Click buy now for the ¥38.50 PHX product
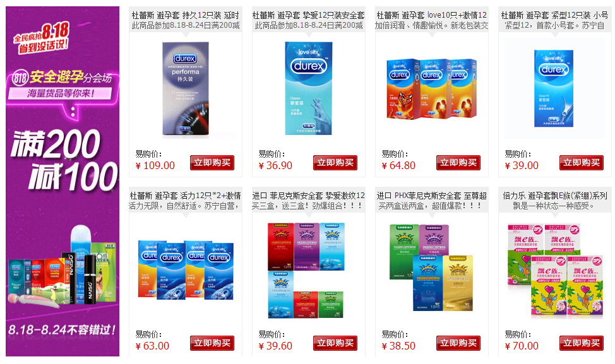Image resolution: width=615 pixels, height=364 pixels. pos(458,343)
